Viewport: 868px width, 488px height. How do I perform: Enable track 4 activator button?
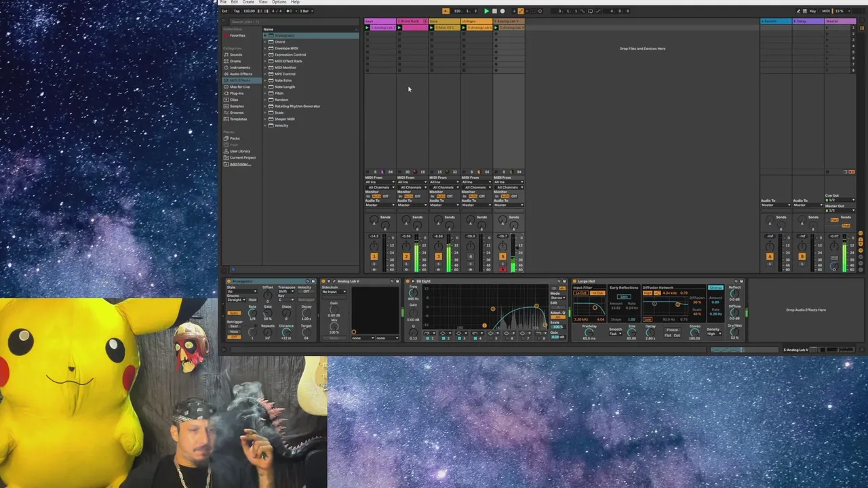tap(470, 257)
